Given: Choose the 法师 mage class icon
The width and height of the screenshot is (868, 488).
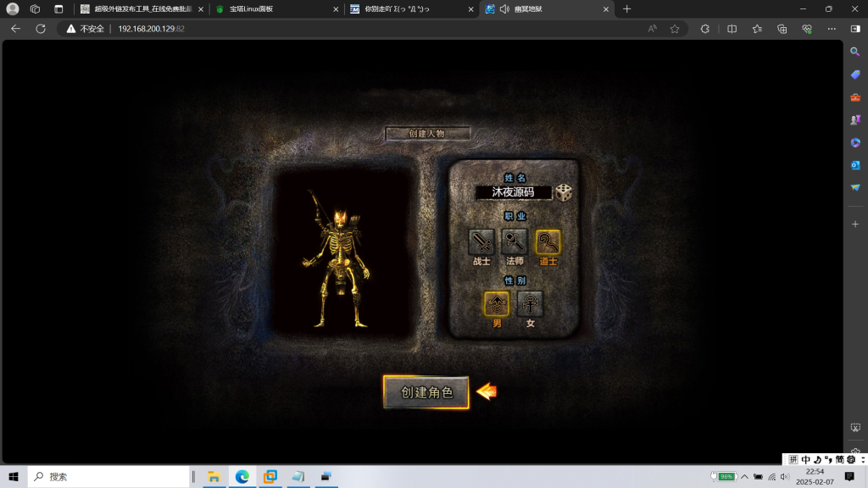Looking at the screenshot, I should pos(515,242).
